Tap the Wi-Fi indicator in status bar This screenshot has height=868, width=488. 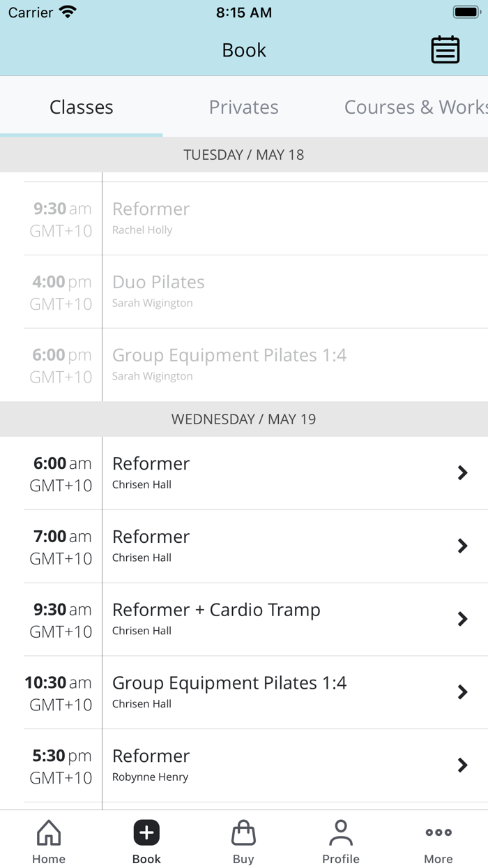click(66, 10)
